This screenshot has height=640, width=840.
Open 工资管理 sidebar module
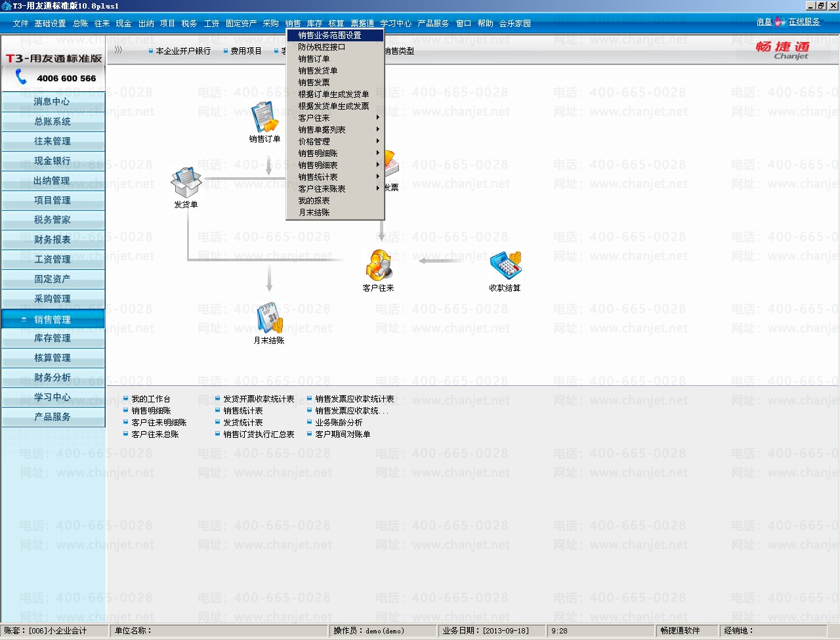coord(52,259)
